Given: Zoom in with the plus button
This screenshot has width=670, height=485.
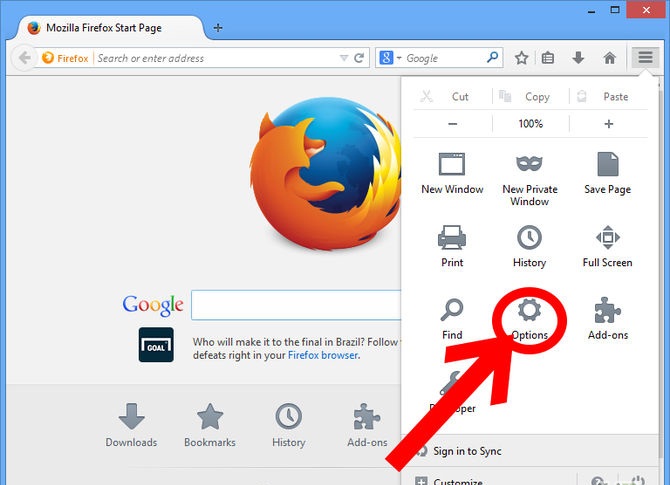Looking at the screenshot, I should pos(608,124).
